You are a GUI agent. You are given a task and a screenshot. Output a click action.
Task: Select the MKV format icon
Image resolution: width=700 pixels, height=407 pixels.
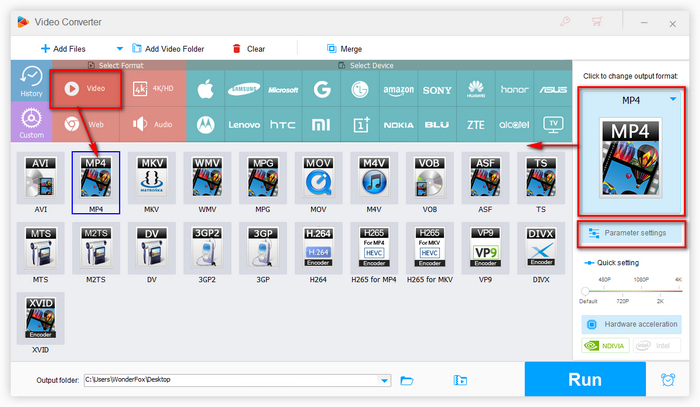pyautogui.click(x=151, y=178)
